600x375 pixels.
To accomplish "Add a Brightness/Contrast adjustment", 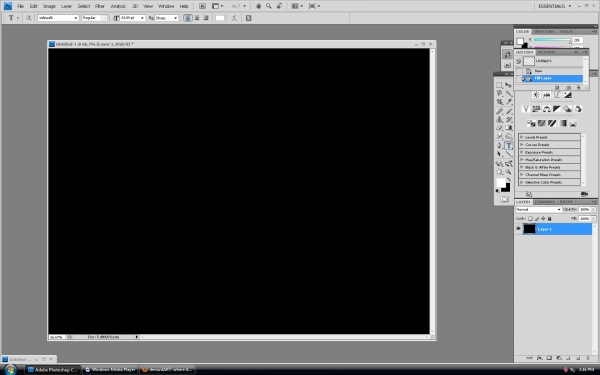I will click(536, 95).
